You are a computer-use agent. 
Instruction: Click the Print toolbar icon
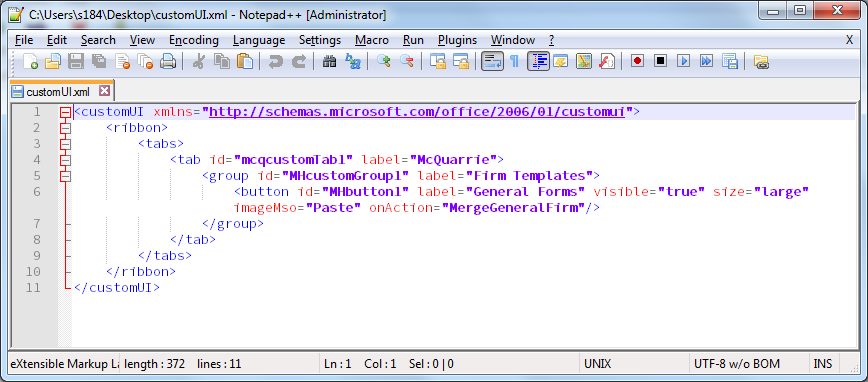pyautogui.click(x=168, y=61)
